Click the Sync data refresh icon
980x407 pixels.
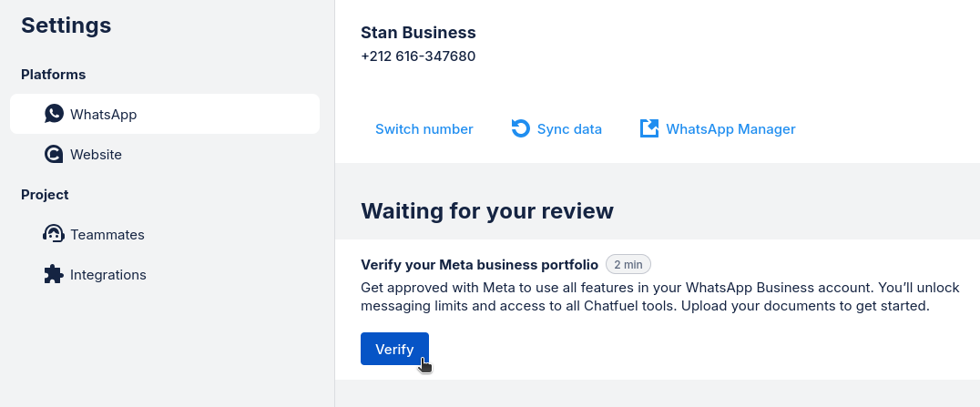[x=520, y=128]
